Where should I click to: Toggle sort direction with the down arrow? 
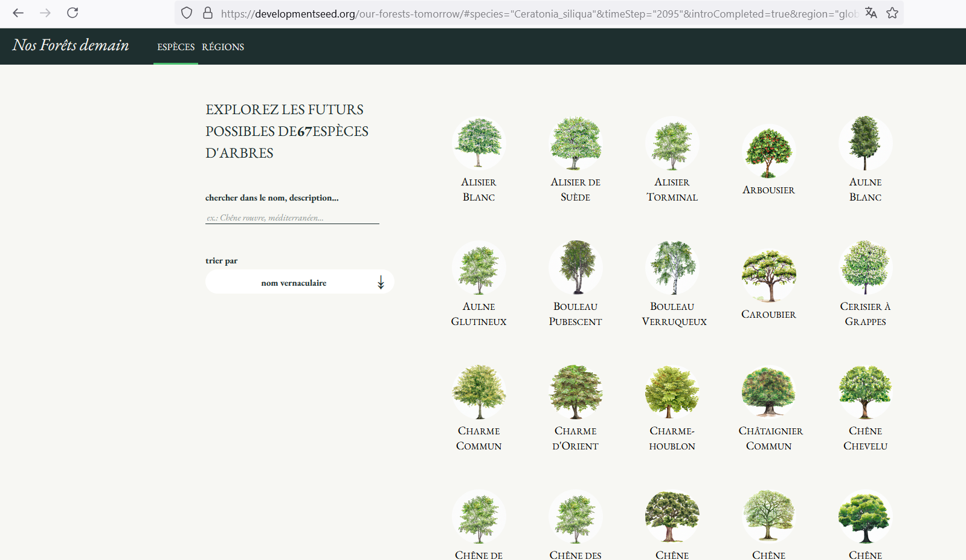(x=381, y=283)
